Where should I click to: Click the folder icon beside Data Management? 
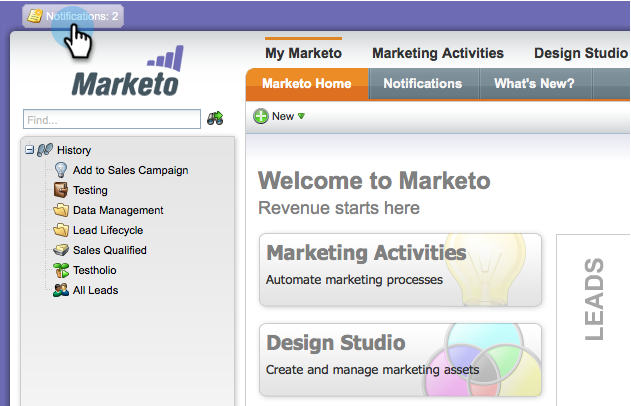click(x=61, y=210)
